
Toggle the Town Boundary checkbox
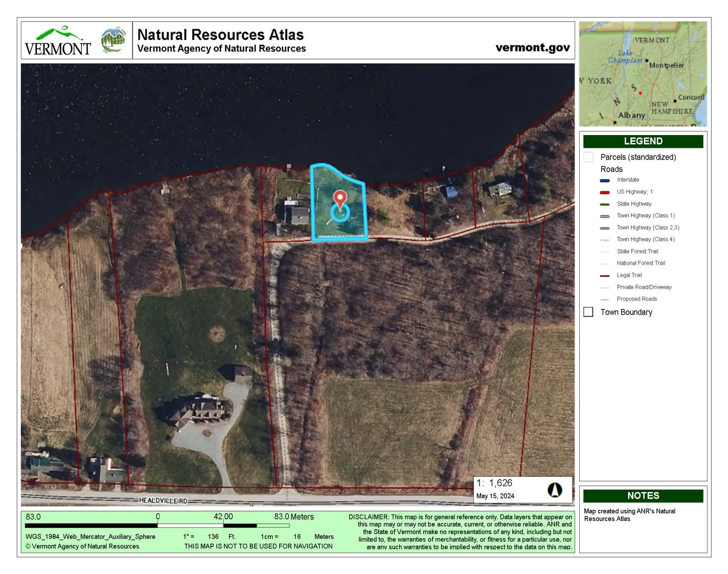588,312
